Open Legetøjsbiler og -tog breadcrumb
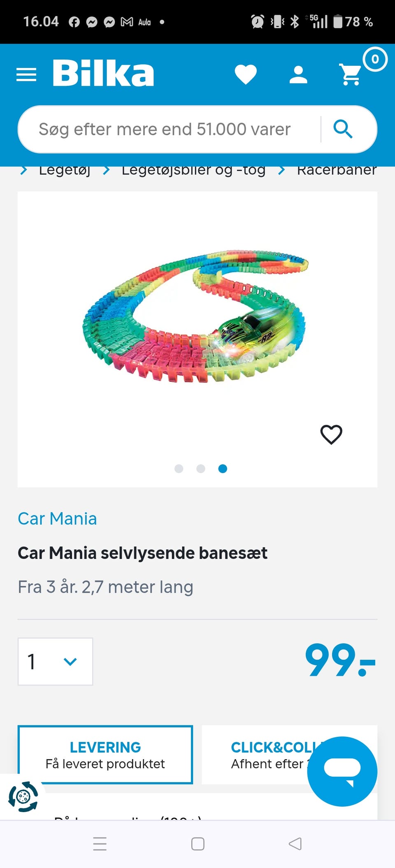 [x=193, y=171]
